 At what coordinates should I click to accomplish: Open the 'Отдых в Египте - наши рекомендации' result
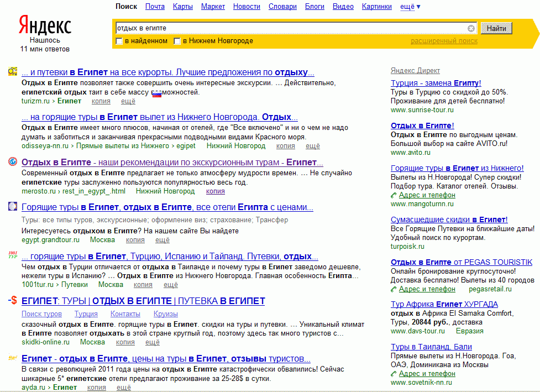coord(172,162)
